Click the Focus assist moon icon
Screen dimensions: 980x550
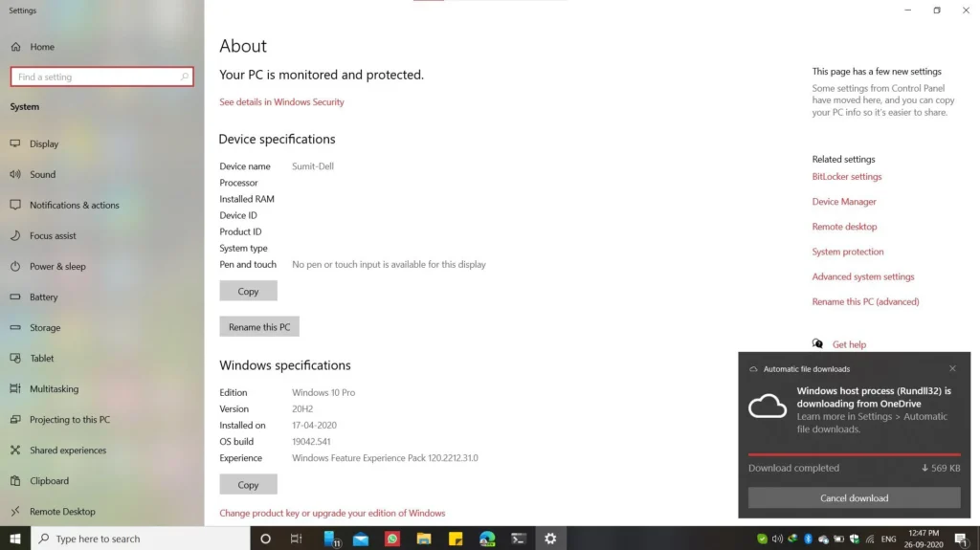[15, 235]
